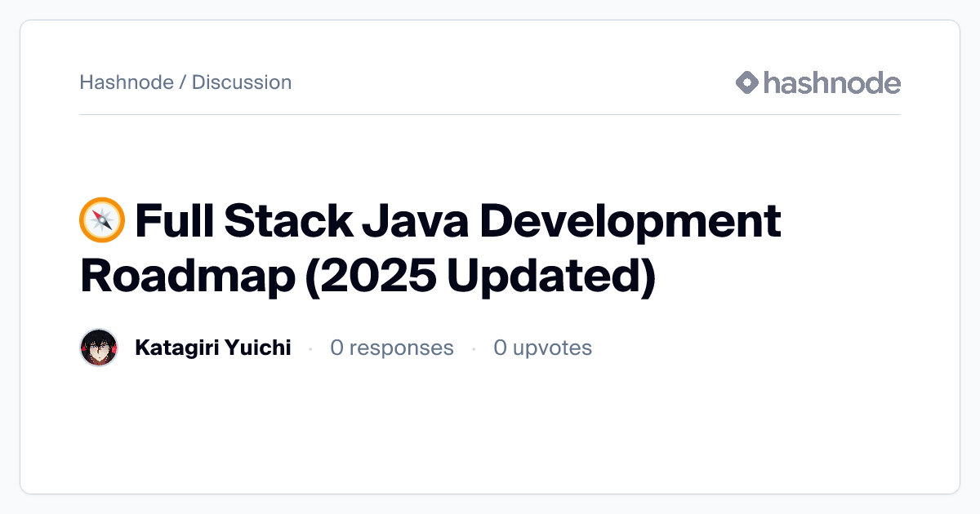Click the "Hashnode / Discussion" breadcrumb
The height and width of the screenshot is (514, 980).
coord(185,82)
